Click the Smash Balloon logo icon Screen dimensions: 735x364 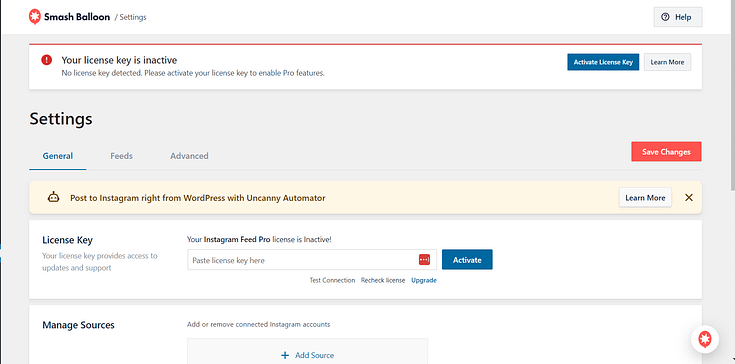(35, 17)
